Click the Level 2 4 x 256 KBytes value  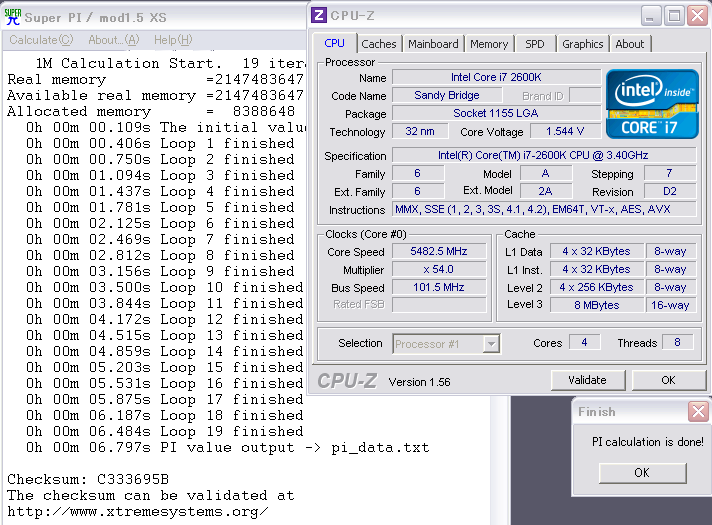pyautogui.click(x=596, y=287)
